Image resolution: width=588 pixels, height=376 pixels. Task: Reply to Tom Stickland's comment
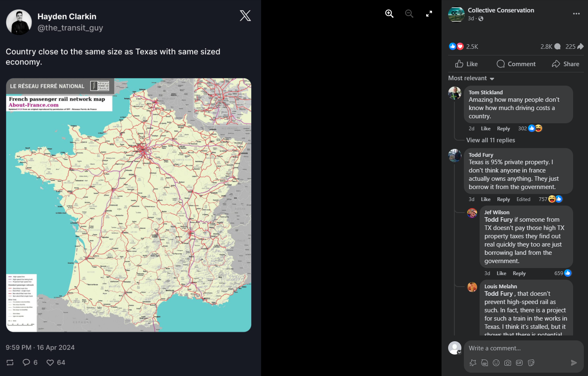click(503, 129)
